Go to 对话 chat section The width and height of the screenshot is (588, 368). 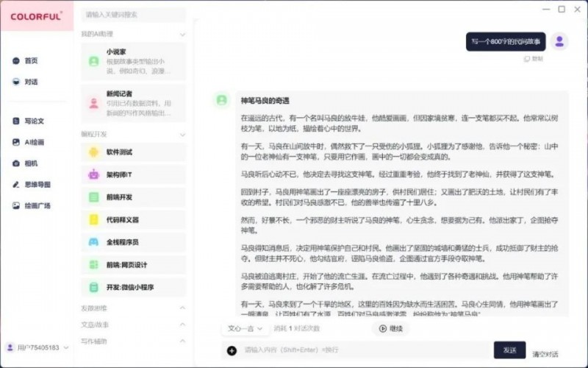point(29,82)
